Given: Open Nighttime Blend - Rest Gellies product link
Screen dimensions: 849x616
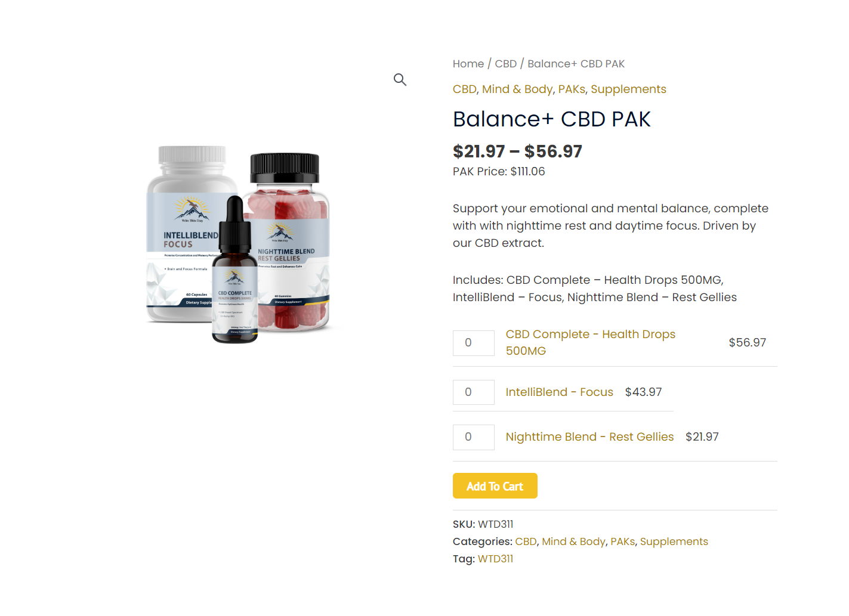Looking at the screenshot, I should tap(589, 437).
